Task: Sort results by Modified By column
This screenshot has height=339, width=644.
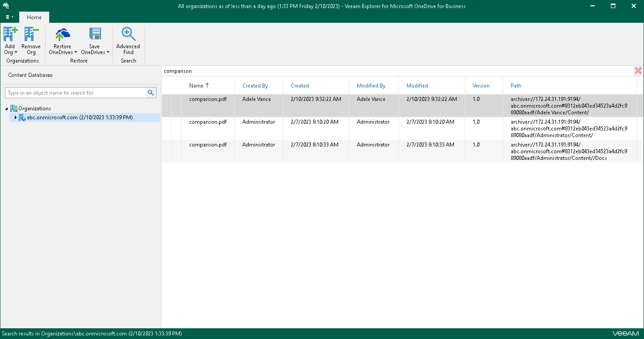Action: click(x=371, y=86)
